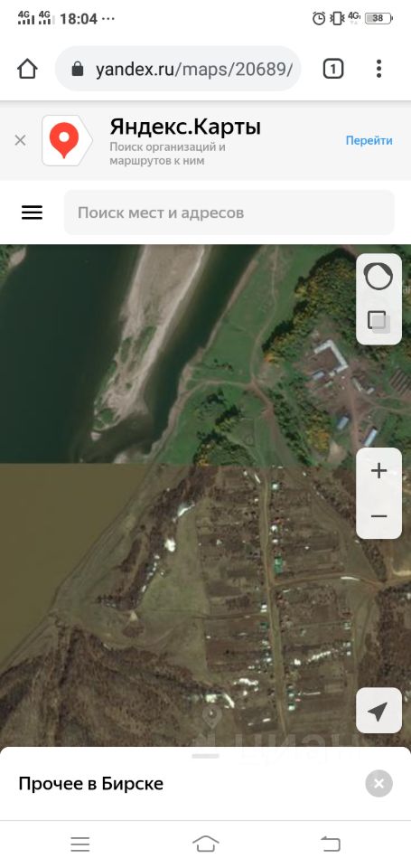
Task: Zoom in with the plus button
Action: 378,471
